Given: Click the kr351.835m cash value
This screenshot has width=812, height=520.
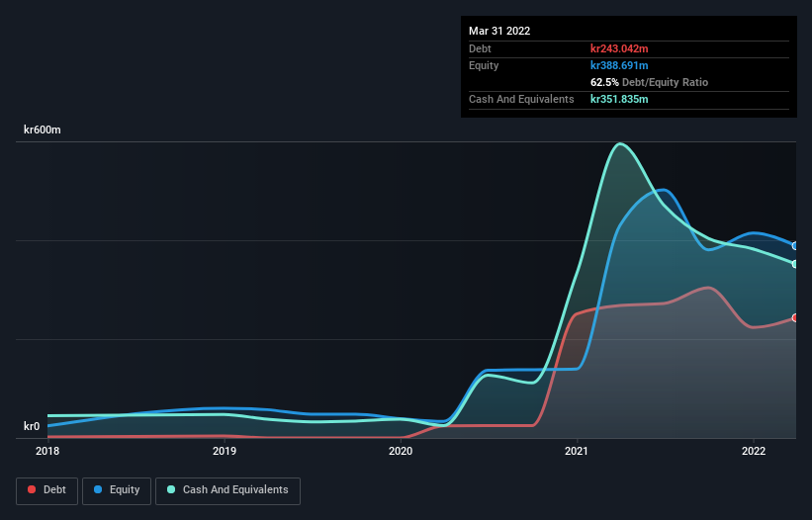Looking at the screenshot, I should (x=619, y=99).
